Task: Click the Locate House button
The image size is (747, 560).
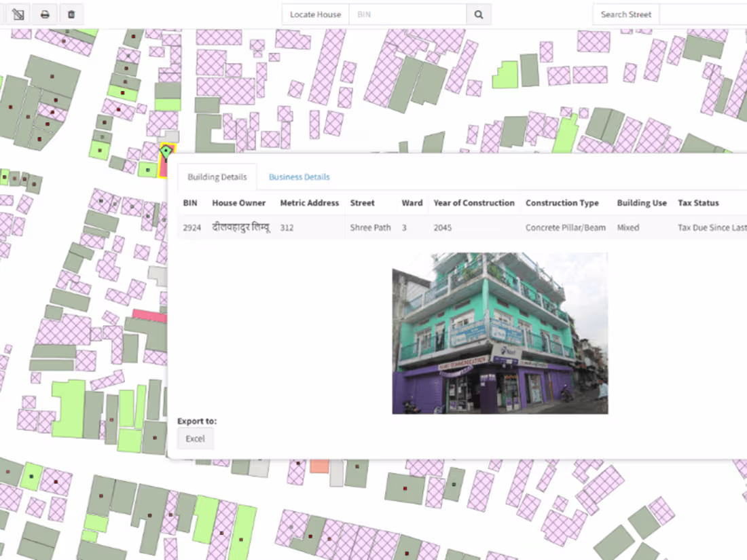Action: pos(315,14)
